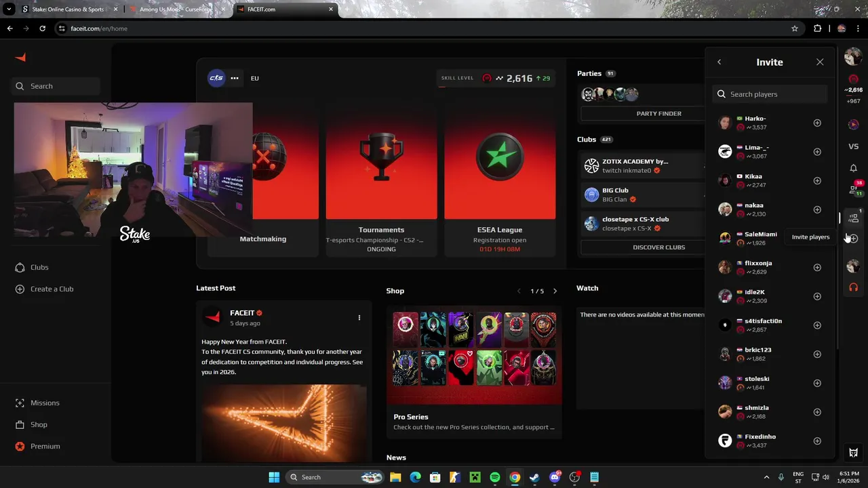
Task: Open Minecraft from the taskbar
Action: (x=475, y=477)
